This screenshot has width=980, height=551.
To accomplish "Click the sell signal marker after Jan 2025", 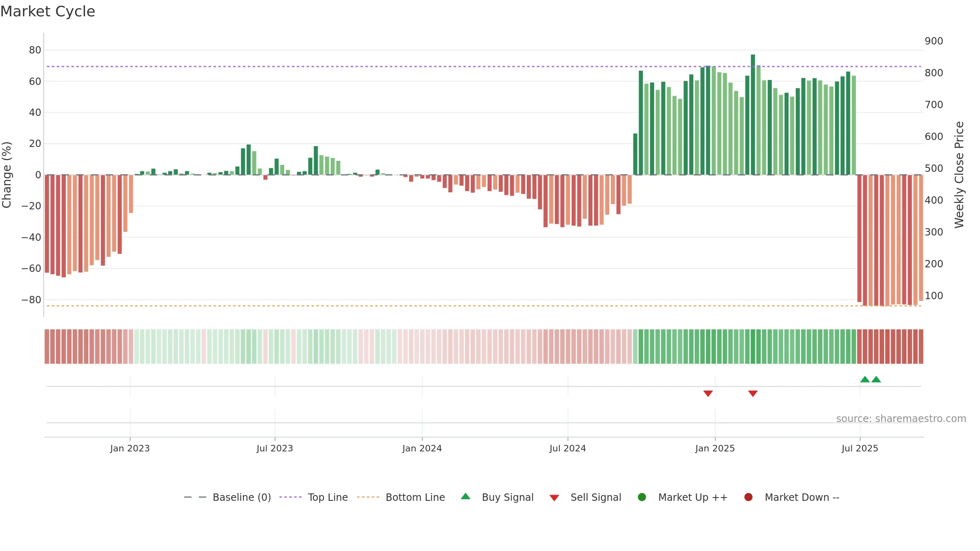I will click(753, 393).
